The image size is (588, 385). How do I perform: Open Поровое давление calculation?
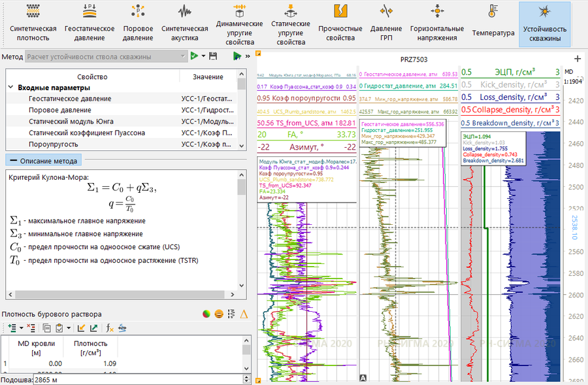coord(138,24)
